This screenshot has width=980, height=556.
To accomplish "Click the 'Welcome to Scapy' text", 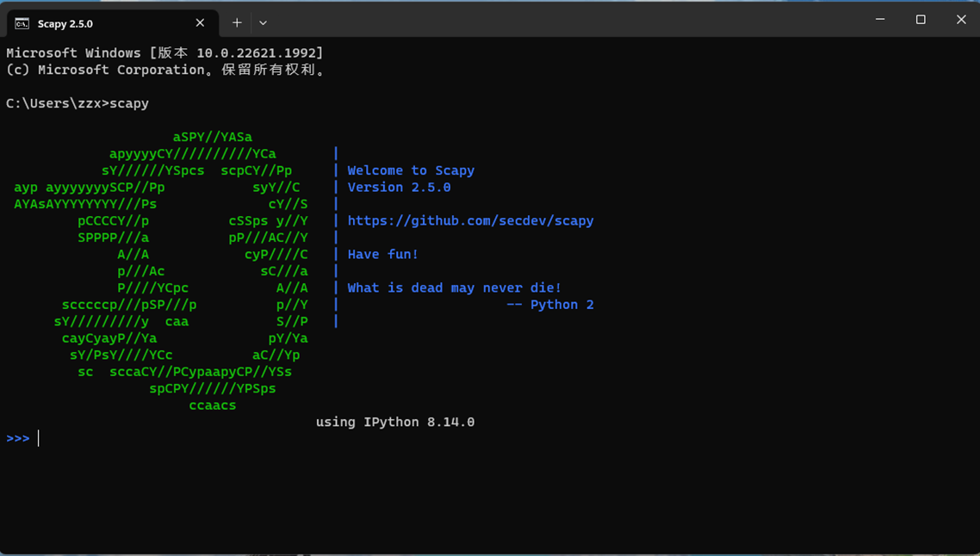I will 411,170.
